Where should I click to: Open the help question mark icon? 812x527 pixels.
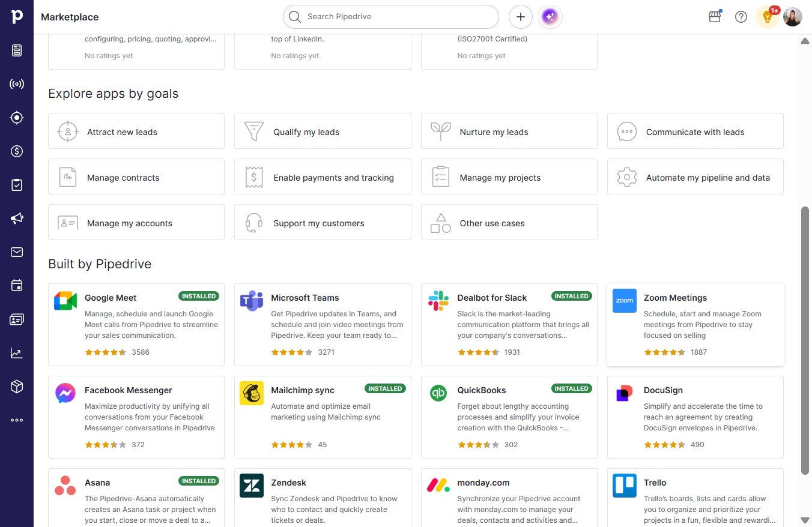tap(741, 17)
